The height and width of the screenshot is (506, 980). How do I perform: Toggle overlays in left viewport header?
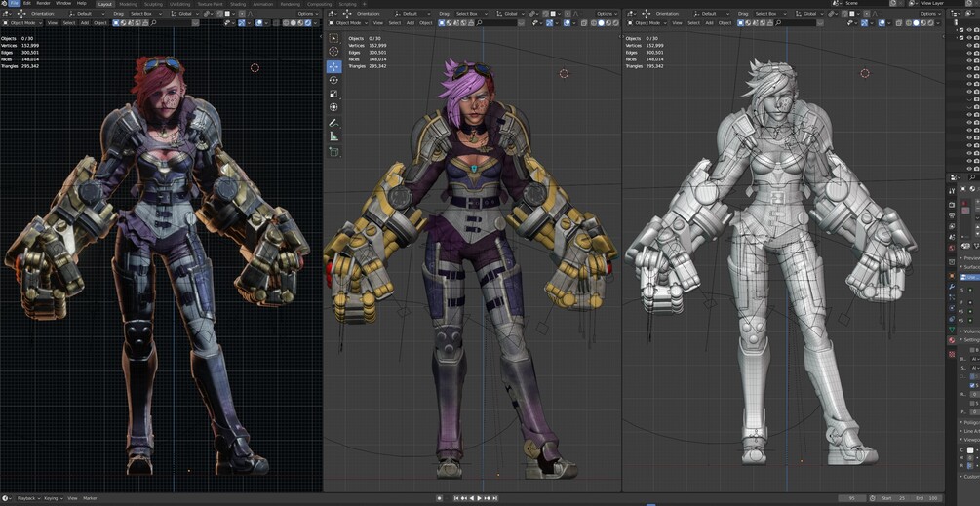pyautogui.click(x=258, y=22)
